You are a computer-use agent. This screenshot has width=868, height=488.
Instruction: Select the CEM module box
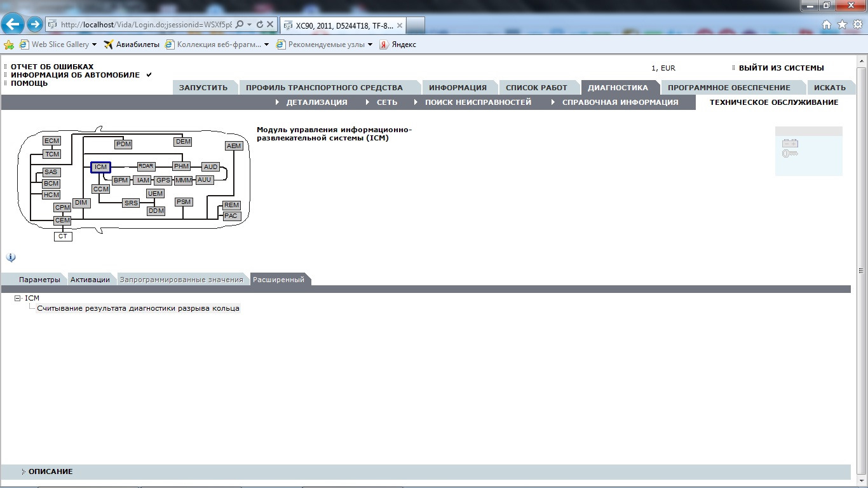tap(62, 220)
